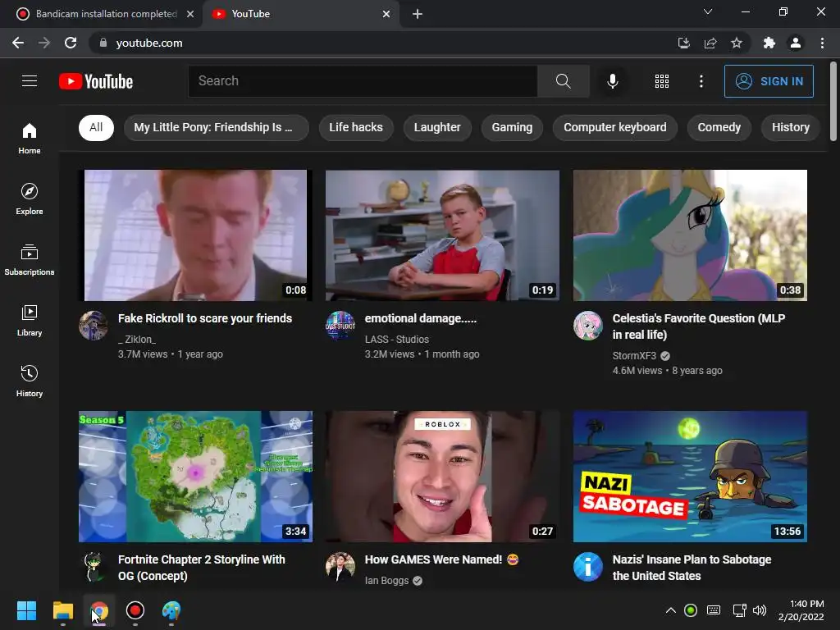Open Nazis' Insane Plan to Sabotage title
Viewport: 840px width, 630px height.
click(692, 568)
